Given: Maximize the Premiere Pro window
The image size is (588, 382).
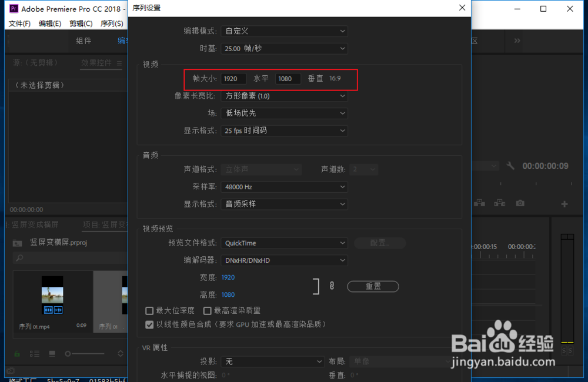Looking at the screenshot, I should click(x=543, y=9).
